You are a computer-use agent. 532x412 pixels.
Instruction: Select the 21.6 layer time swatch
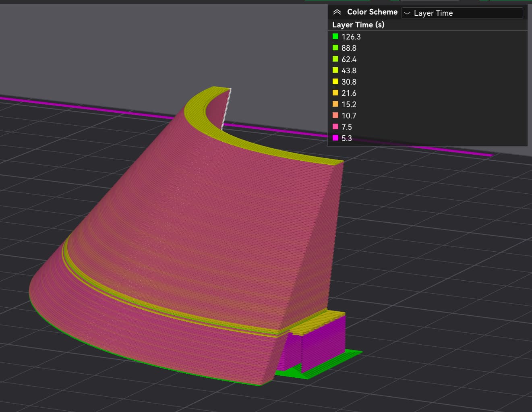point(335,93)
